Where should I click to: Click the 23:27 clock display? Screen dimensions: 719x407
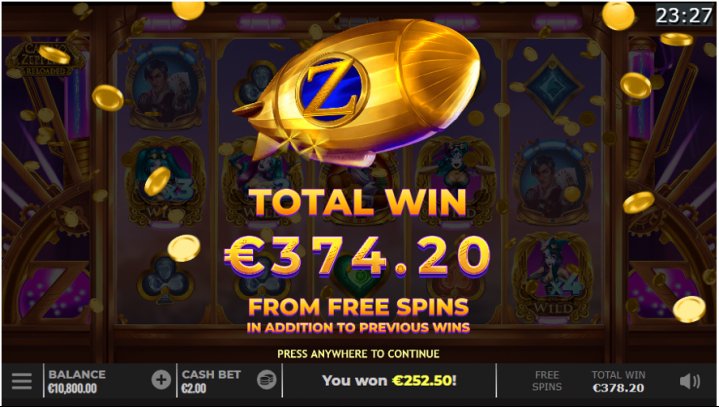(x=684, y=16)
